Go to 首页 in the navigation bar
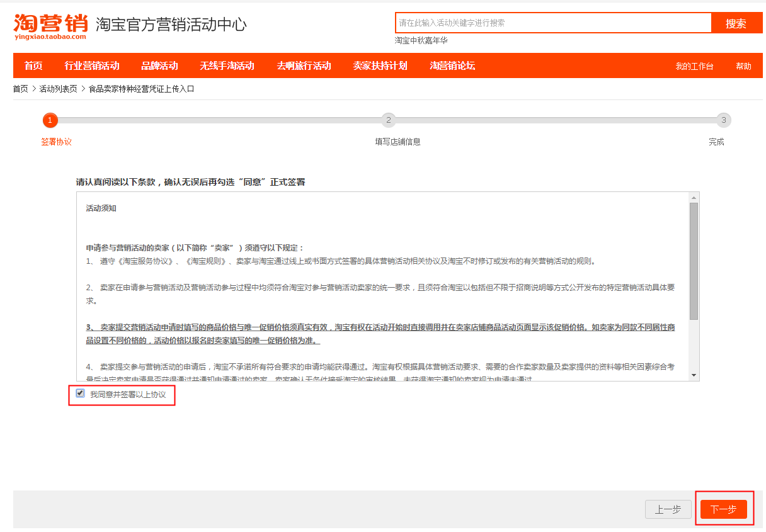This screenshot has width=766, height=532. (33, 65)
